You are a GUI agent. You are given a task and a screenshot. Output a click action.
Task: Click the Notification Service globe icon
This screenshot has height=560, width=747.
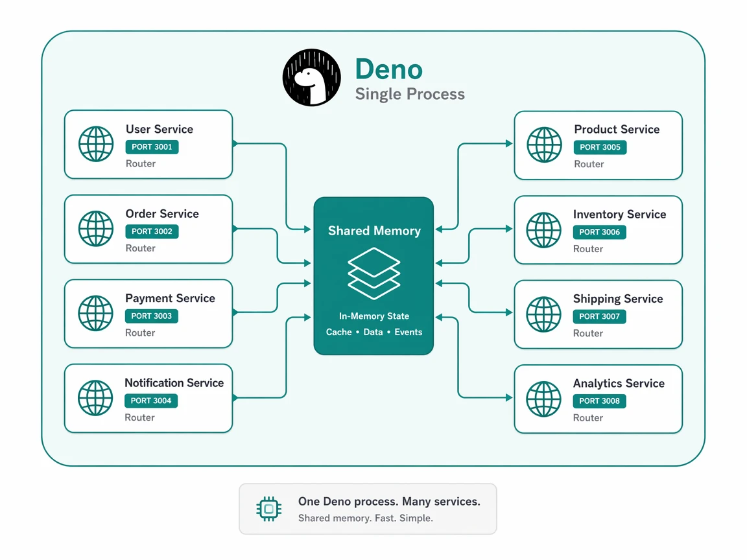point(95,397)
